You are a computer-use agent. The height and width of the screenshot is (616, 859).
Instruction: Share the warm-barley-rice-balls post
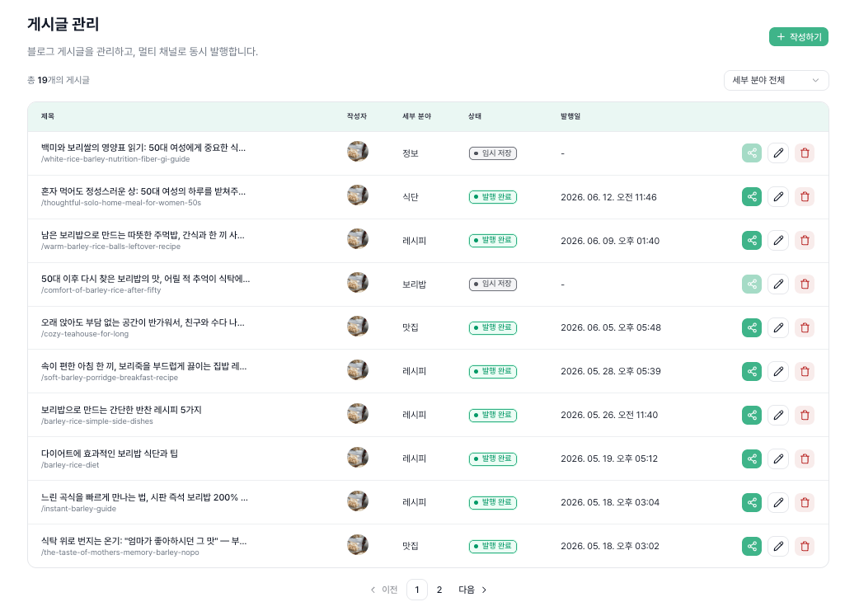coord(752,240)
